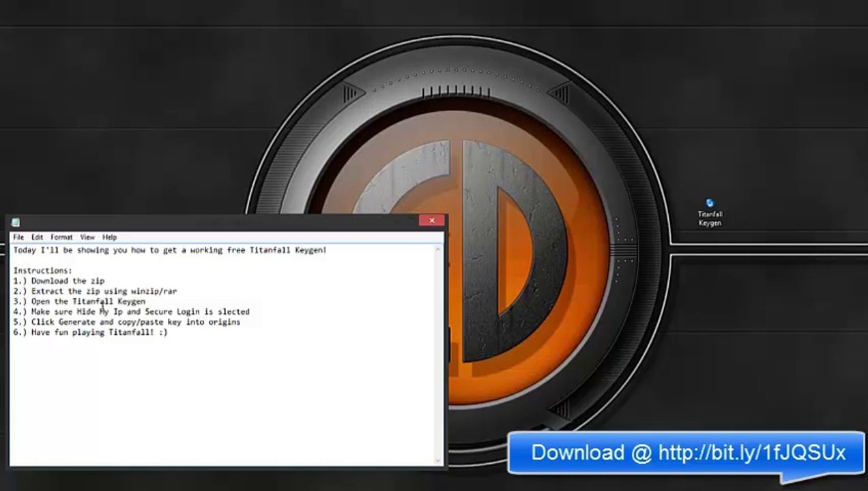Image resolution: width=868 pixels, height=491 pixels.
Task: Click the '2.) Extract the zip' line
Action: (95, 291)
